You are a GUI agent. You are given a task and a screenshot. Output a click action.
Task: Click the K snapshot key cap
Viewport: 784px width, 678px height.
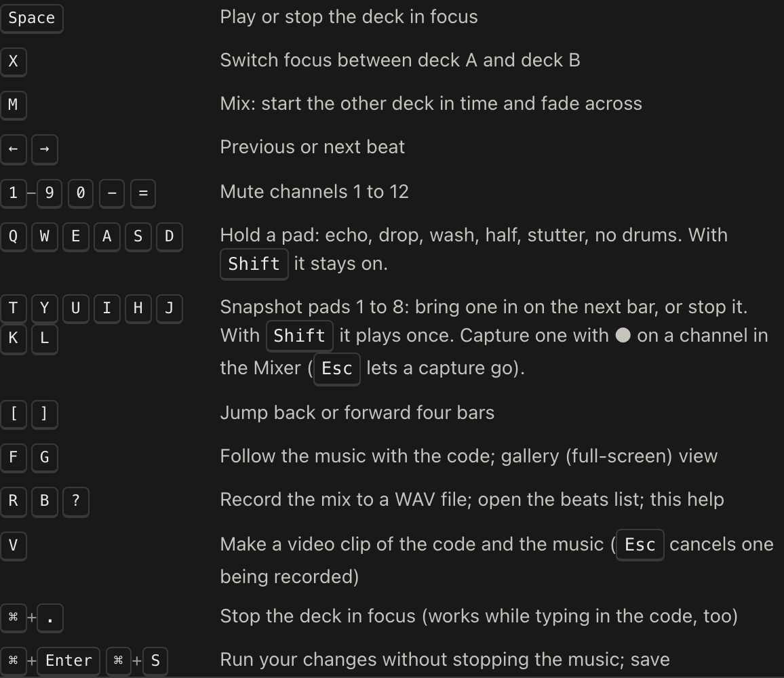point(13,340)
